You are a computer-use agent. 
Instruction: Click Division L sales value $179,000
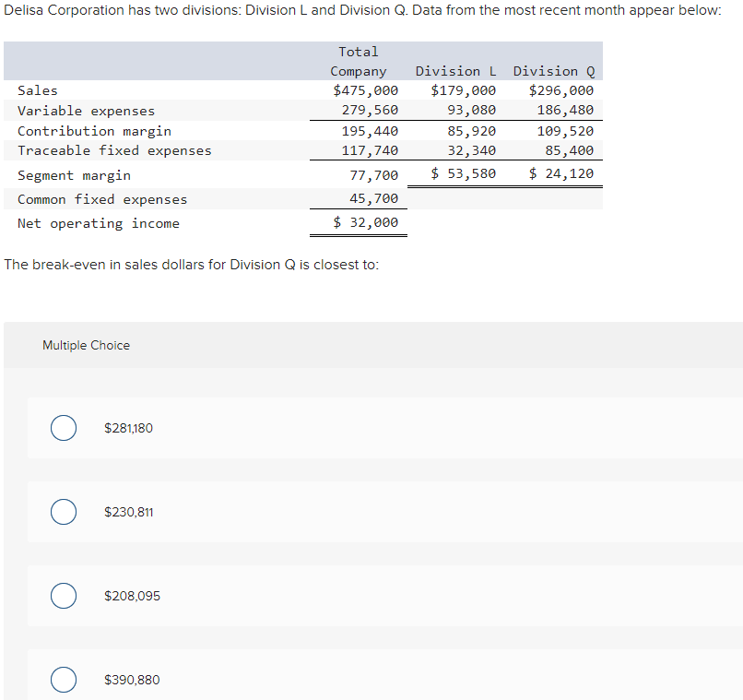pyautogui.click(x=464, y=90)
